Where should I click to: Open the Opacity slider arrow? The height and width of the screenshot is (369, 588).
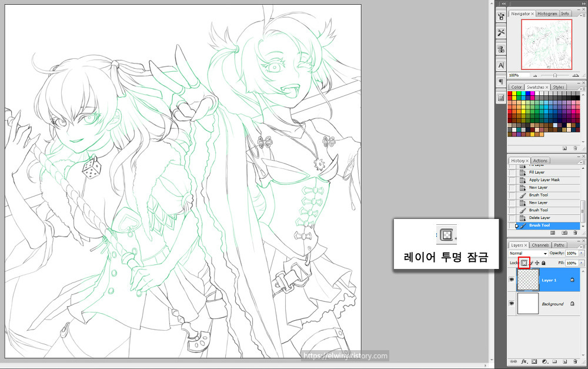coord(582,253)
